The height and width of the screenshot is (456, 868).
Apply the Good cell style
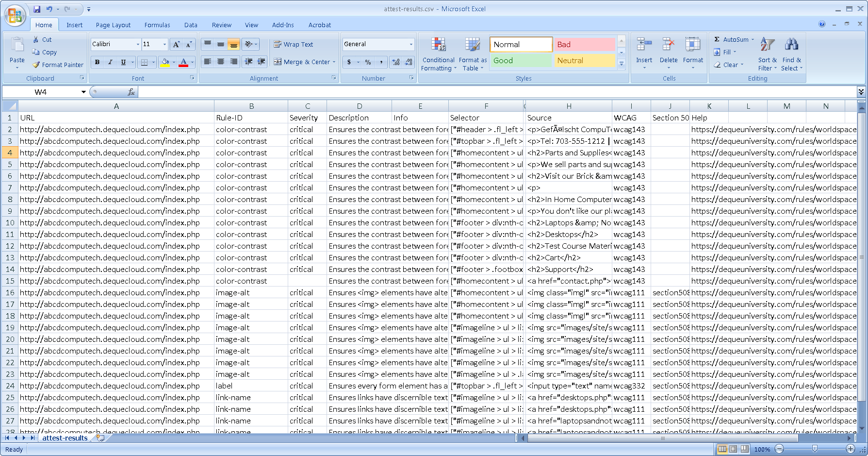click(521, 61)
